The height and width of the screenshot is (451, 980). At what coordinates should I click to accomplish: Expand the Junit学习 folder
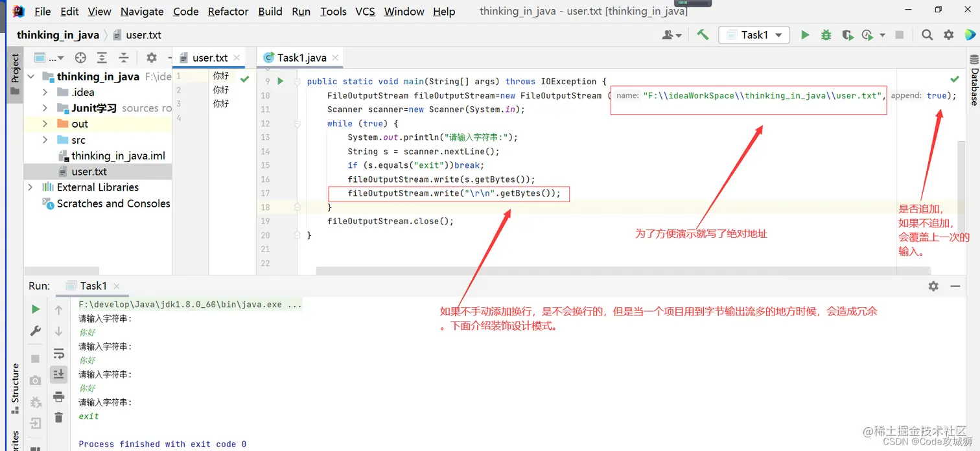[x=45, y=108]
